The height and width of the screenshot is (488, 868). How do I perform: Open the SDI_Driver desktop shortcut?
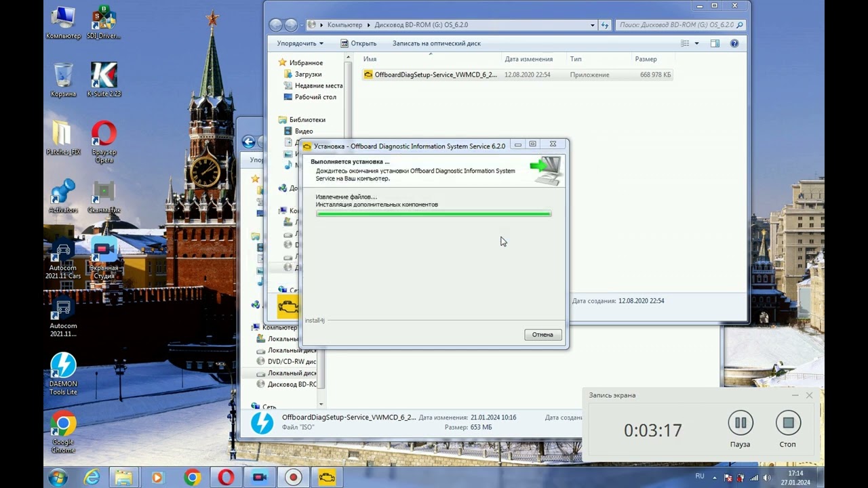[x=104, y=22]
